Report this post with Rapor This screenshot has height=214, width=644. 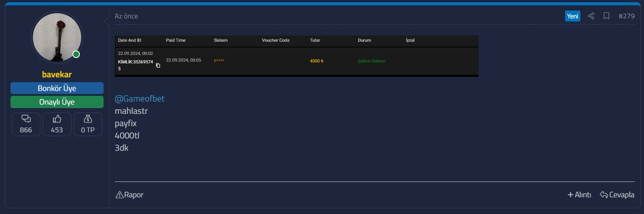(129, 195)
